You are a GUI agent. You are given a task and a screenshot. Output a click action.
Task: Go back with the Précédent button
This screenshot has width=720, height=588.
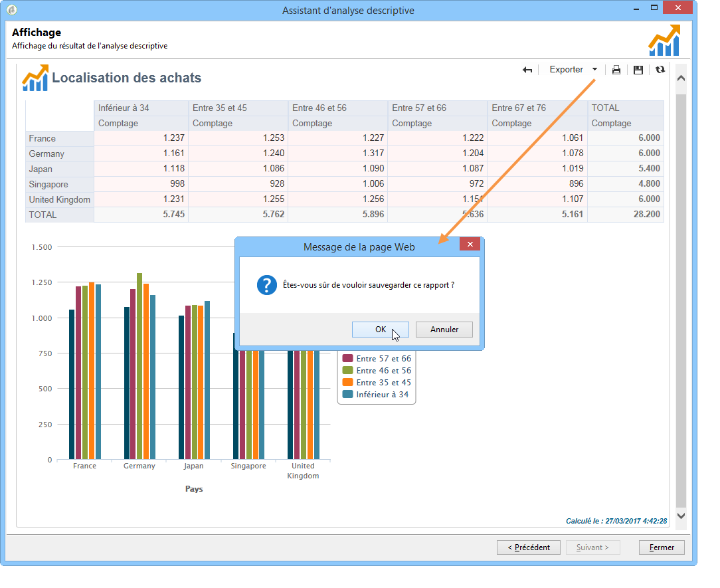[x=529, y=547]
